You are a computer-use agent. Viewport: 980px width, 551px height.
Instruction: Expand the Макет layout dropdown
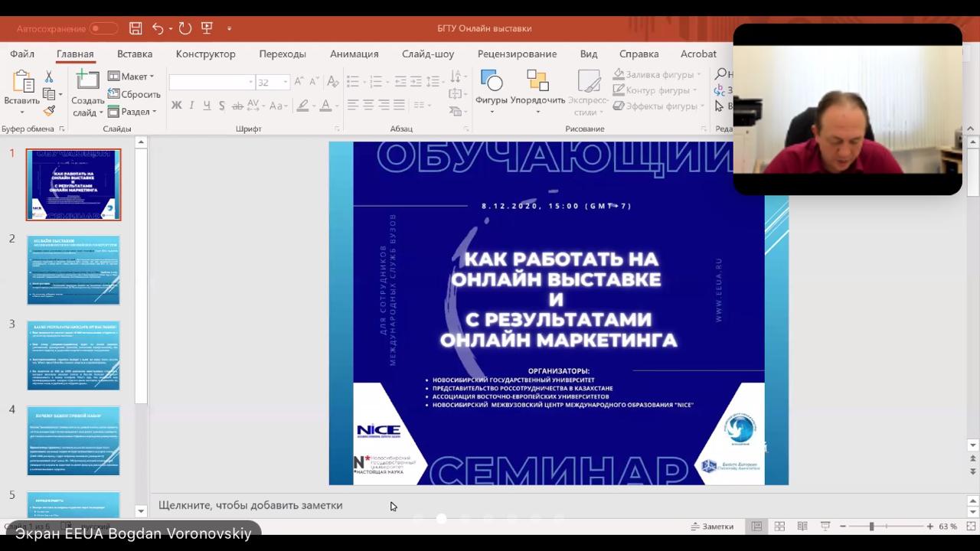click(131, 77)
